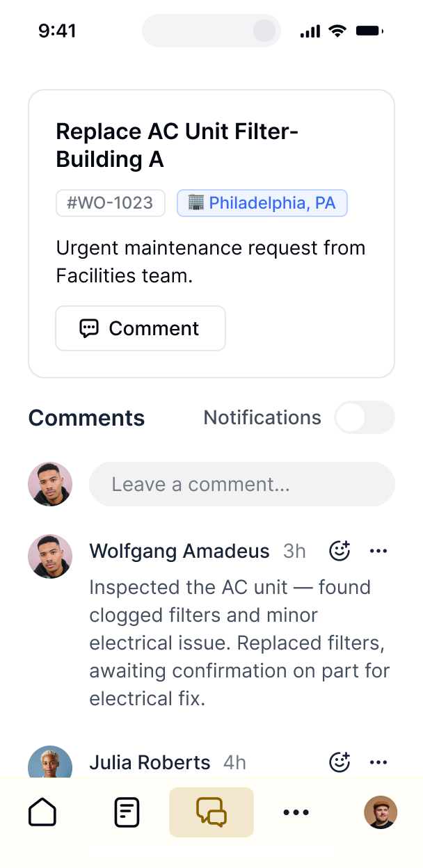This screenshot has width=423, height=868.
Task: Open the work orders list icon in navigation
Action: (126, 812)
